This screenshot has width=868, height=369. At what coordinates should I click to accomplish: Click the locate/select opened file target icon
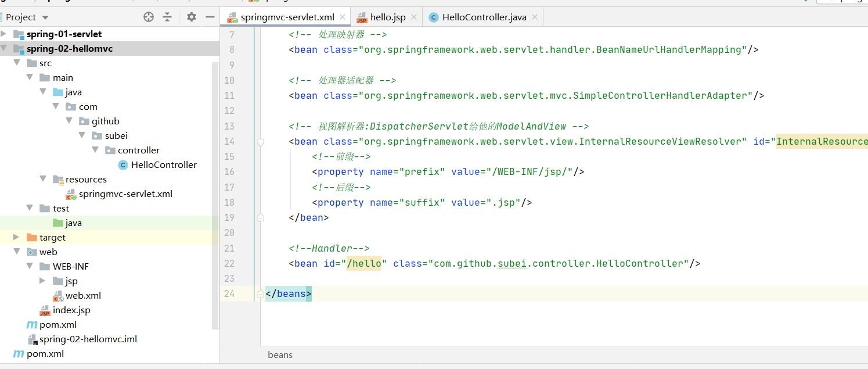coord(149,17)
